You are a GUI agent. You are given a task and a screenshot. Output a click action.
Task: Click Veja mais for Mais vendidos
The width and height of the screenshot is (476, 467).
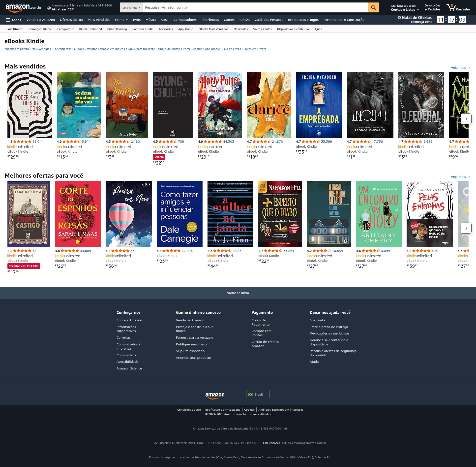click(x=460, y=67)
